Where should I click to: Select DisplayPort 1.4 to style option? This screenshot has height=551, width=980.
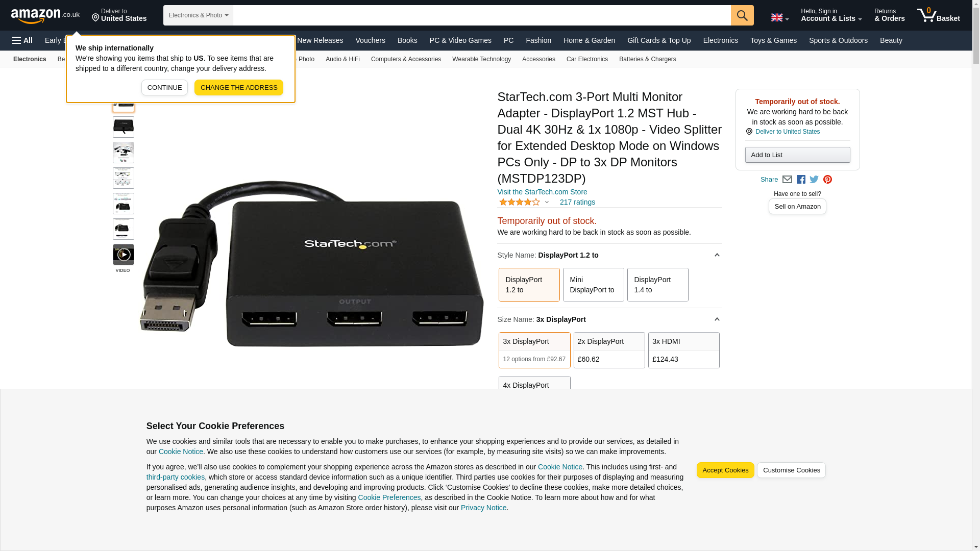657,285
